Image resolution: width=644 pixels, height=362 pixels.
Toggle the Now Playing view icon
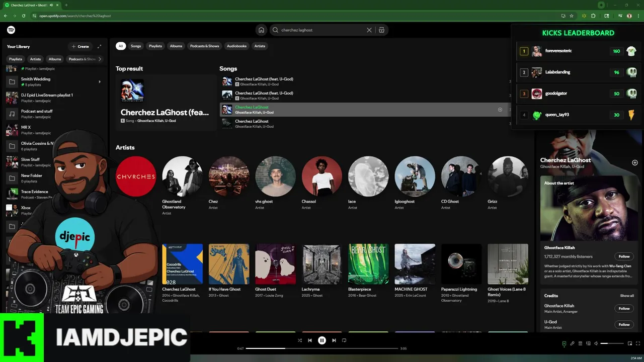pos(564,343)
